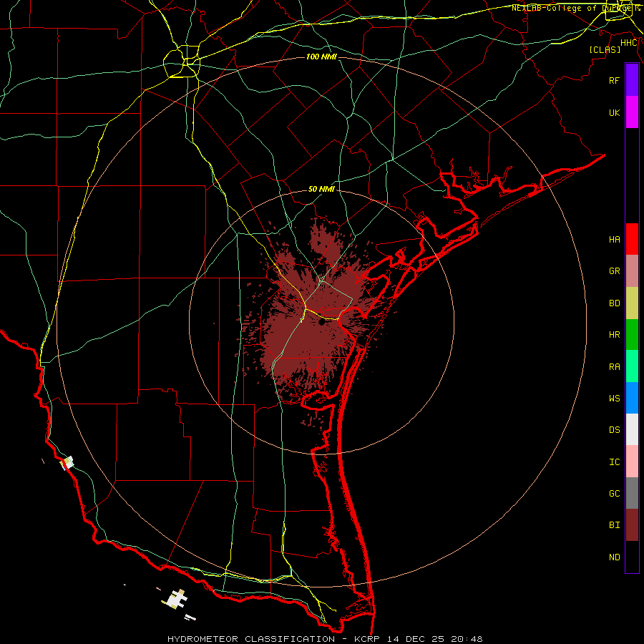Click the GR pink legend swatch
Image resolution: width=644 pixels, height=644 pixels.
(632, 271)
